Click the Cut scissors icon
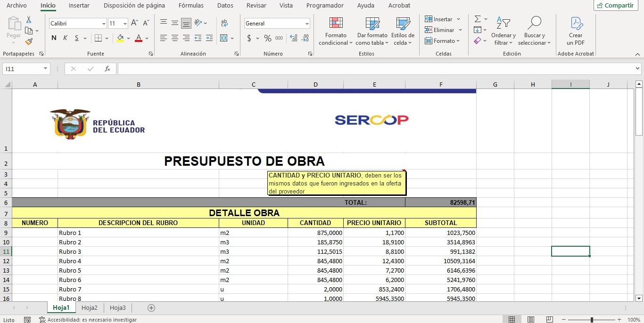 pyautogui.click(x=29, y=20)
